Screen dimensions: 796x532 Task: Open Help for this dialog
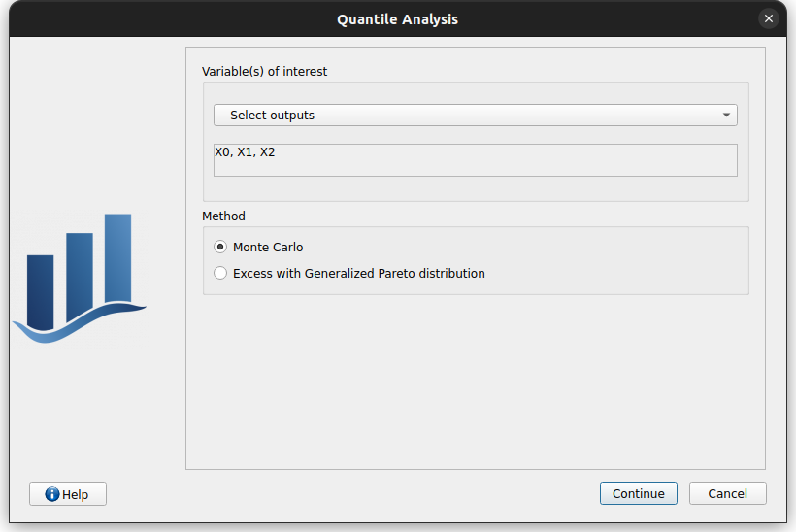(x=68, y=494)
